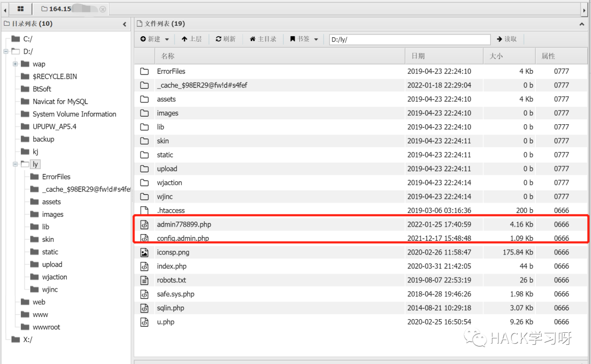The image size is (591, 364).
Task: Click the path field showing D:/ly/
Action: point(410,39)
